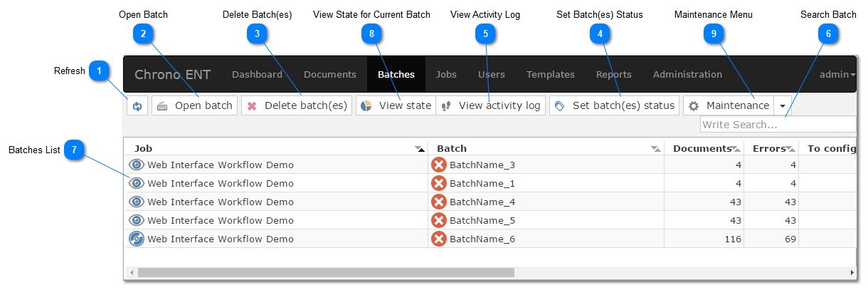Select the BatchName_1 cell
The image size is (868, 290).
tap(546, 183)
